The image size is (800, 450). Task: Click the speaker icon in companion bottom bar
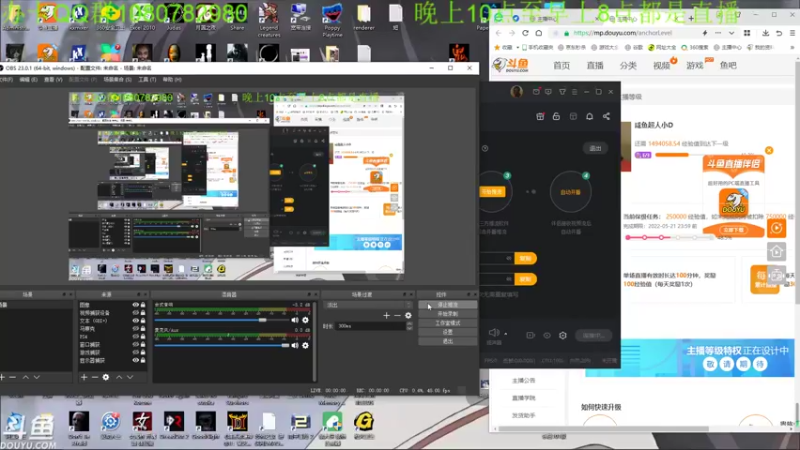[494, 333]
